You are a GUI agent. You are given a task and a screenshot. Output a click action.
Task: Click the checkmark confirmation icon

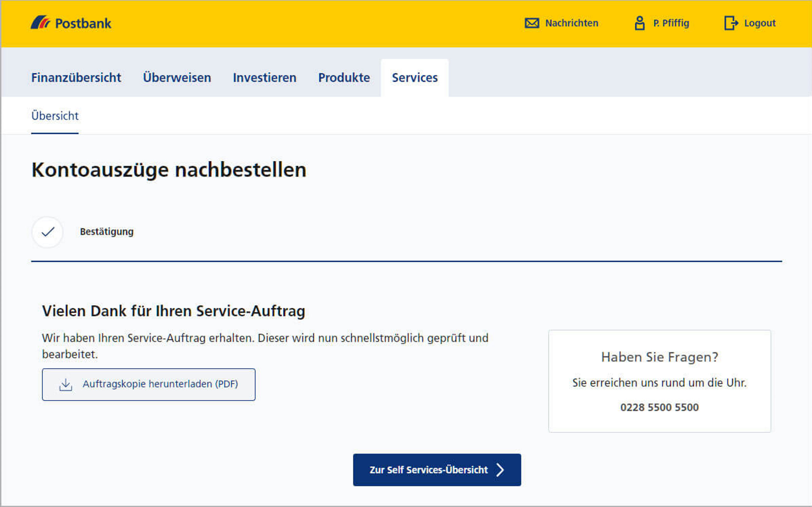[x=49, y=231]
